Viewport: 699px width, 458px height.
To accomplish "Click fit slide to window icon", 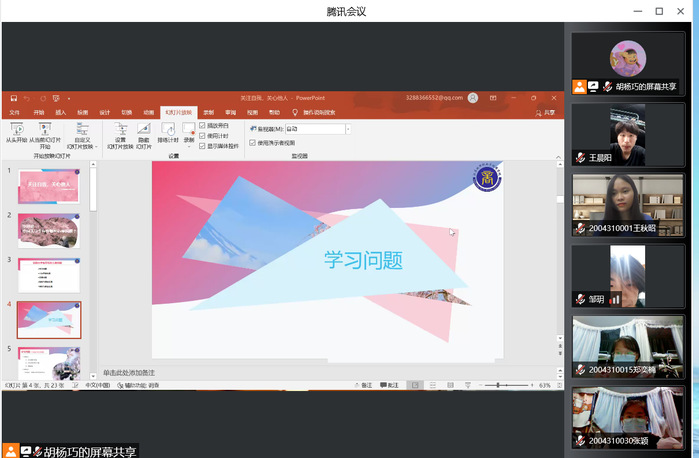I will coord(559,385).
